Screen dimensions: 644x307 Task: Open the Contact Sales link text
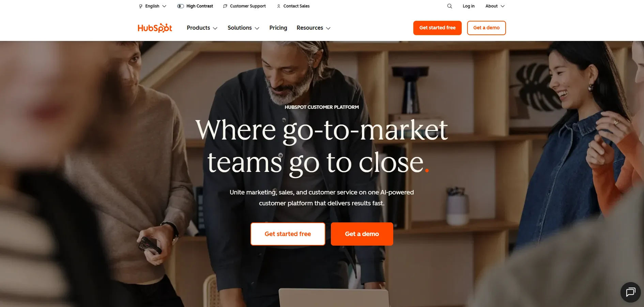(x=296, y=6)
